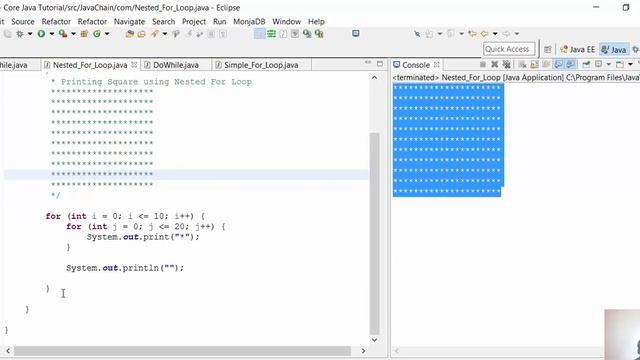640x360 pixels.
Task: Toggle Show Console When Standard Error Changes
Action: tap(570, 64)
